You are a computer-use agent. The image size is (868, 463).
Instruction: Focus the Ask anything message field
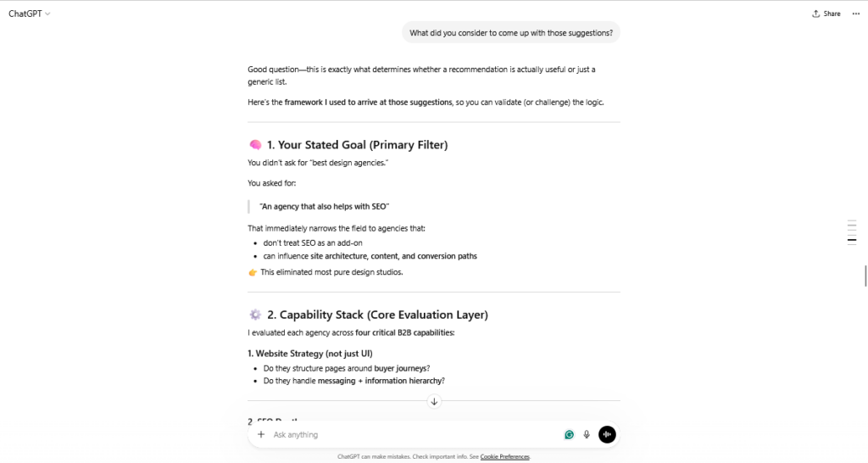pos(407,434)
